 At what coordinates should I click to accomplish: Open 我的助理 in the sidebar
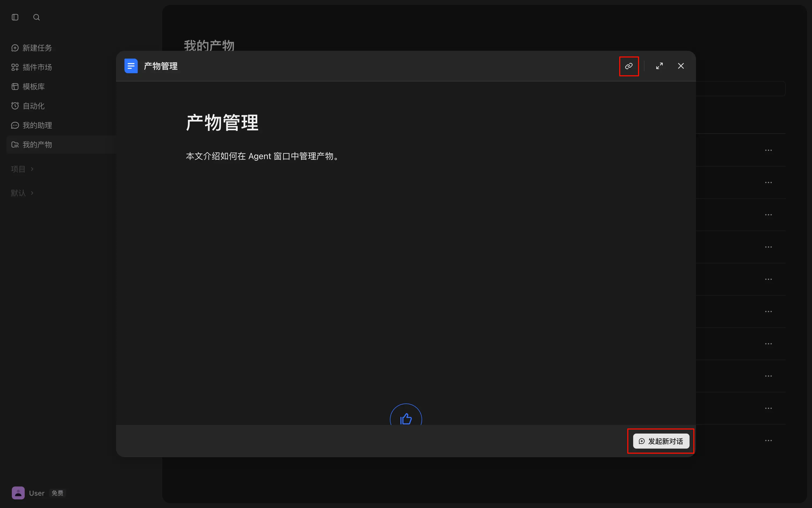32,125
